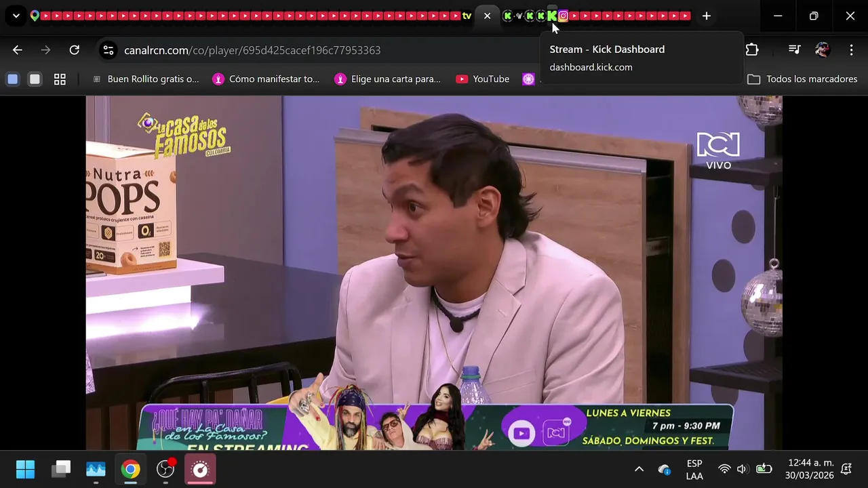868x488 pixels.
Task: Reload the current page
Action: point(75,50)
